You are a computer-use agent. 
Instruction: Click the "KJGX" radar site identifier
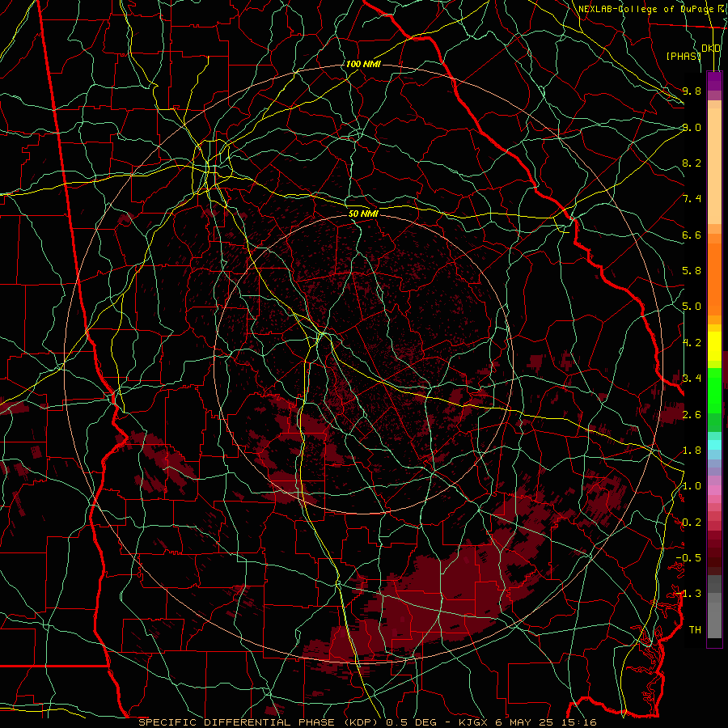click(x=474, y=722)
